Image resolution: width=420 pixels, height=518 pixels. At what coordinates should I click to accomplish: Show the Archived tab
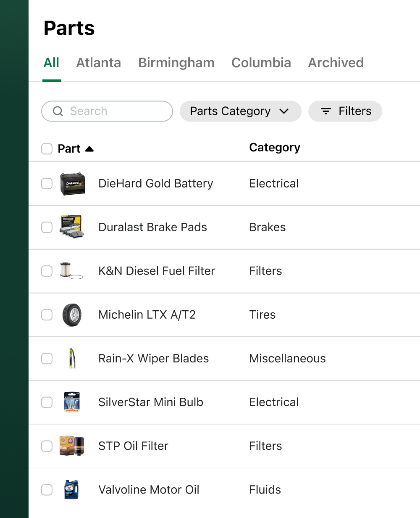pyautogui.click(x=336, y=63)
